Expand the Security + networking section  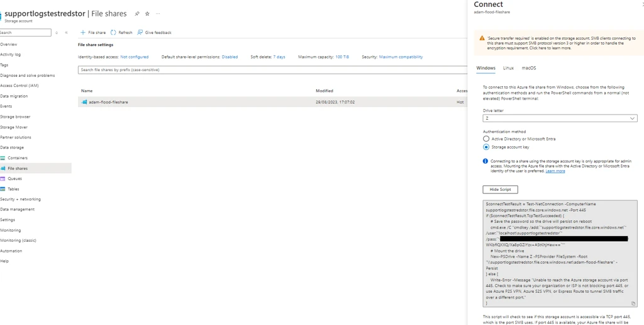point(21,199)
